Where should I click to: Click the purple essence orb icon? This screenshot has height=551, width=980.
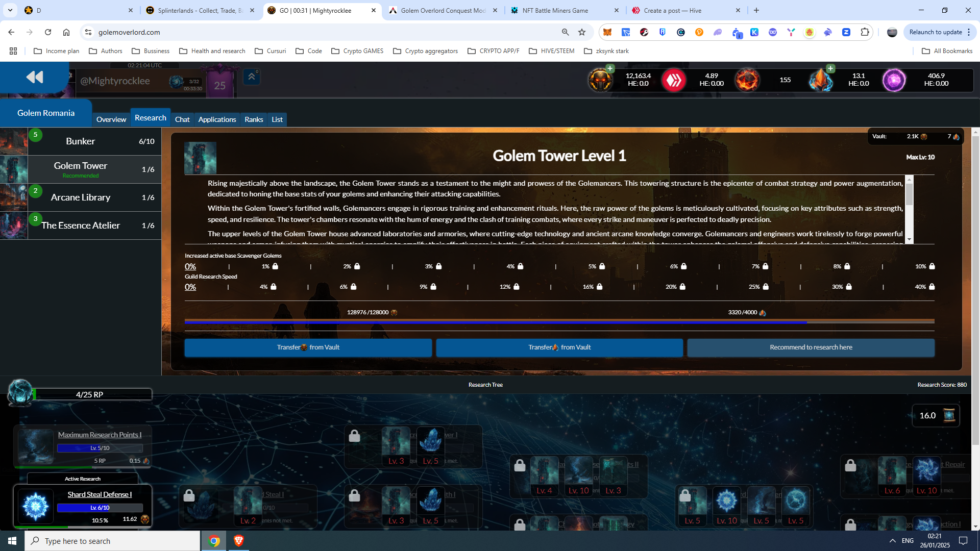[894, 80]
